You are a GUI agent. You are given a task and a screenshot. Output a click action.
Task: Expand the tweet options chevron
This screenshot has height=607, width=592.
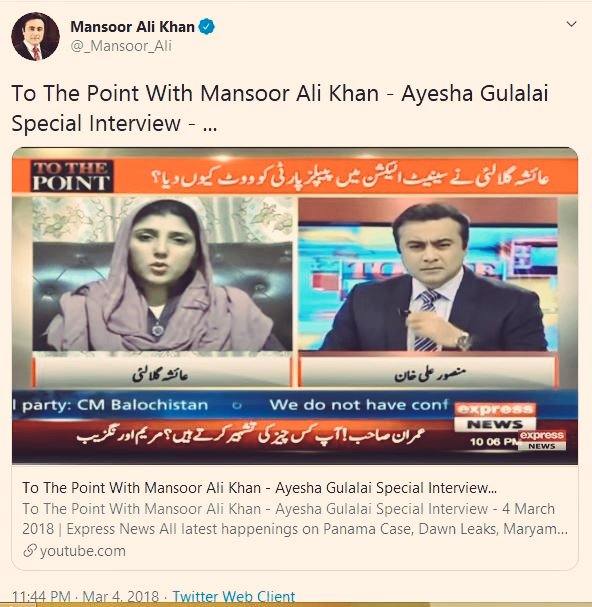[571, 24]
